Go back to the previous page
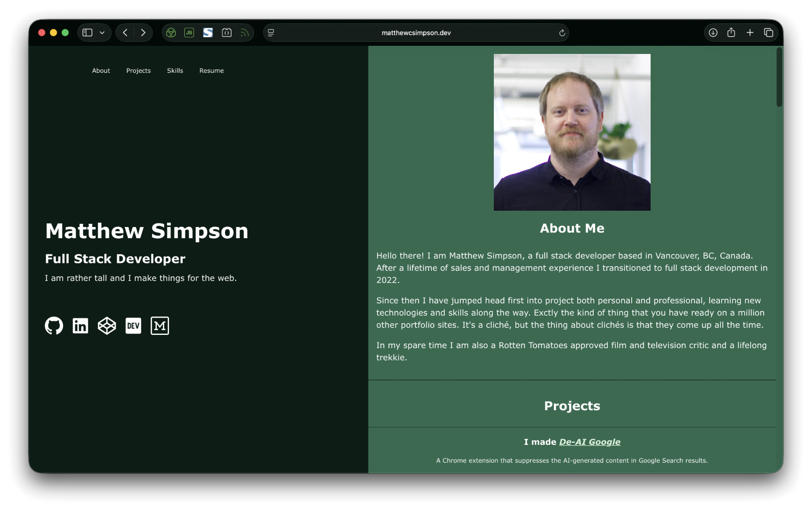This screenshot has height=511, width=812. click(125, 33)
